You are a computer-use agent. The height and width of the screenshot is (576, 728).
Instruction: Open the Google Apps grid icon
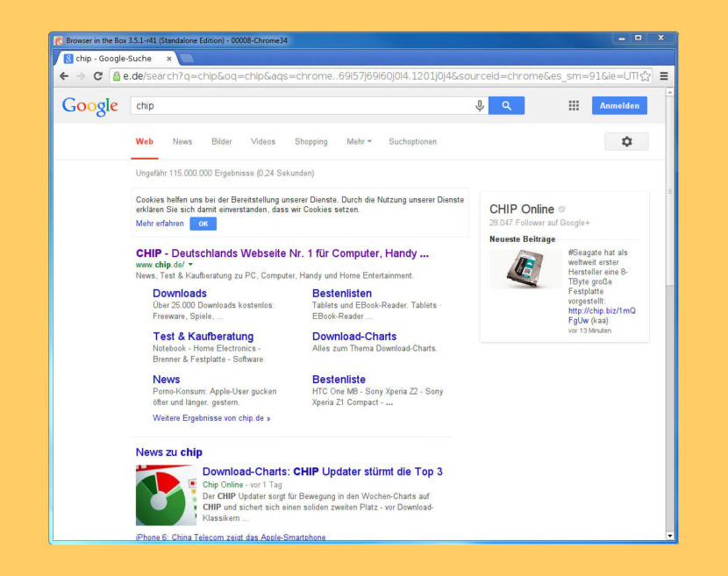[574, 104]
